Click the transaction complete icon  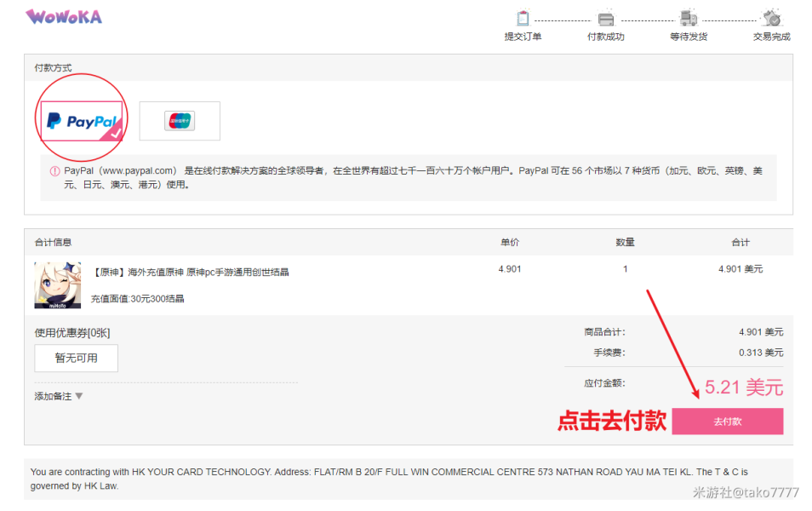[x=772, y=19]
